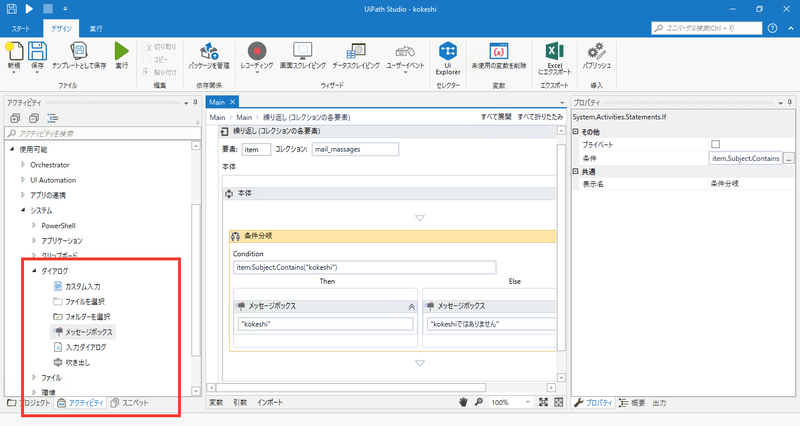This screenshot has width=800, height=426.
Task: Open the スニペット panel tab
Action: [129, 403]
